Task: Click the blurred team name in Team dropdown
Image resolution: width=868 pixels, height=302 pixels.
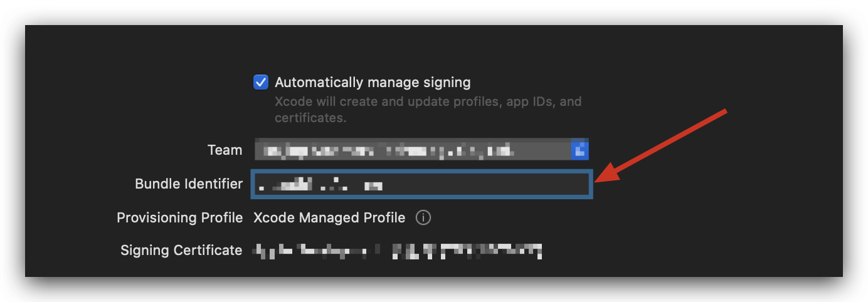Action: pyautogui.click(x=389, y=151)
